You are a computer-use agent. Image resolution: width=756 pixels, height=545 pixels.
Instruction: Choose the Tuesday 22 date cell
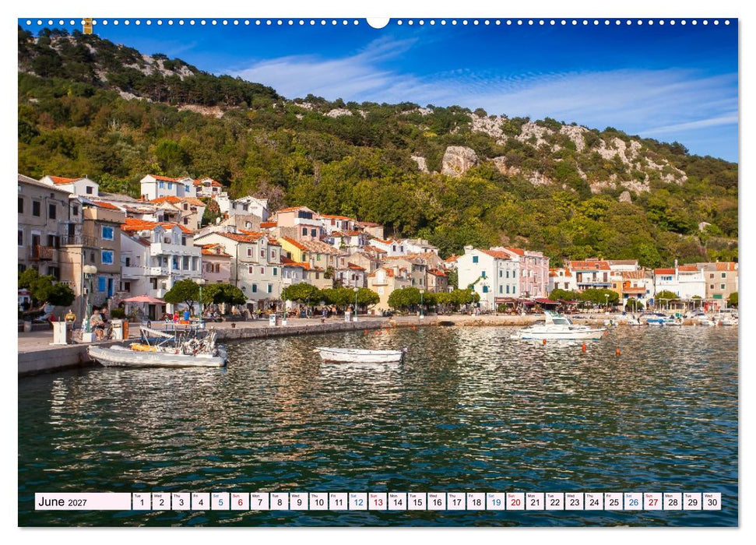coord(555,501)
